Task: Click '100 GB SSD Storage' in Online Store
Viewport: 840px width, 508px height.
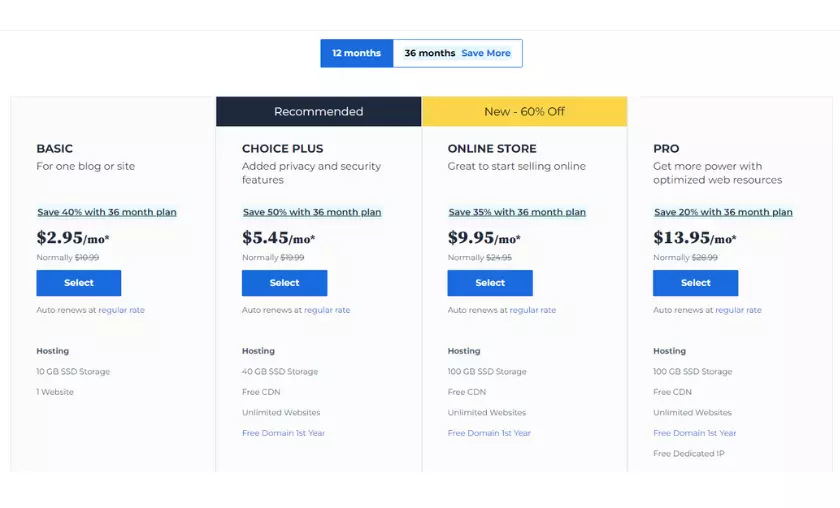Action: click(487, 371)
